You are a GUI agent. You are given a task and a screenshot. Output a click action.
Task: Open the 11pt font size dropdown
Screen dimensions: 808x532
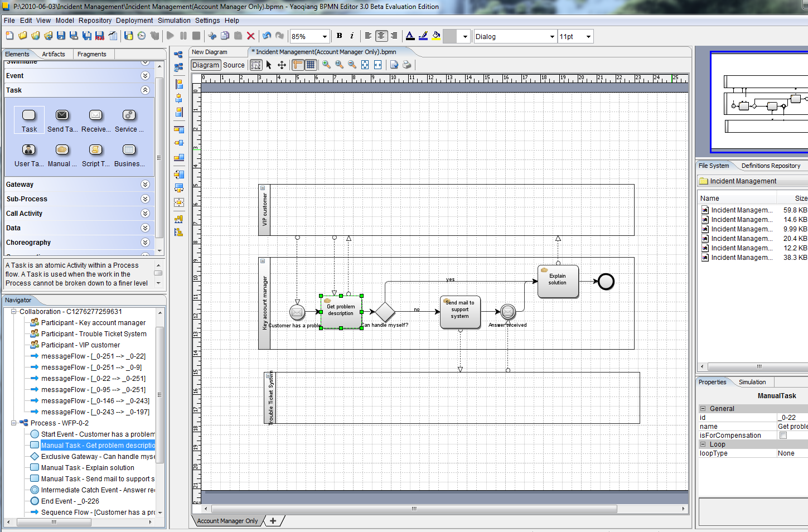pyautogui.click(x=588, y=37)
